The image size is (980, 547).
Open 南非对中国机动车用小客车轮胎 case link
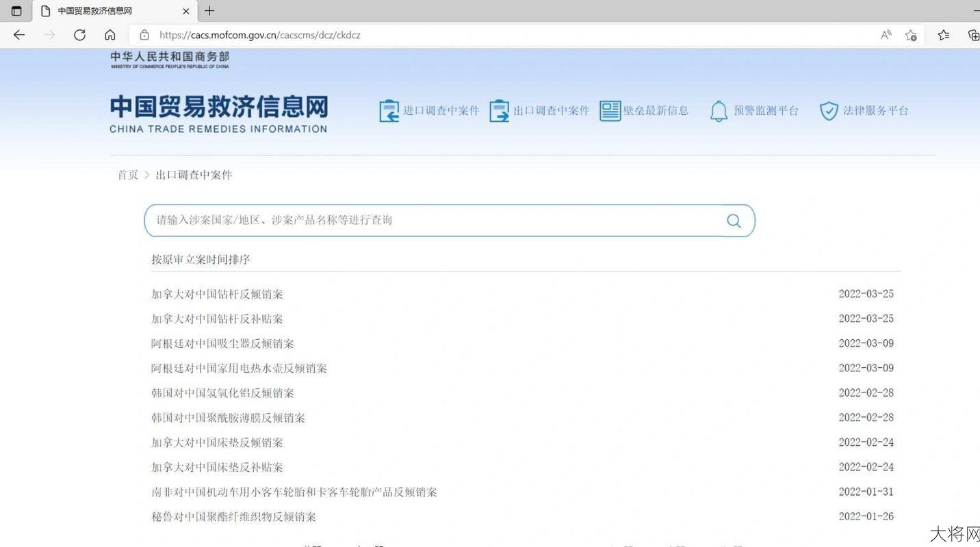point(294,492)
